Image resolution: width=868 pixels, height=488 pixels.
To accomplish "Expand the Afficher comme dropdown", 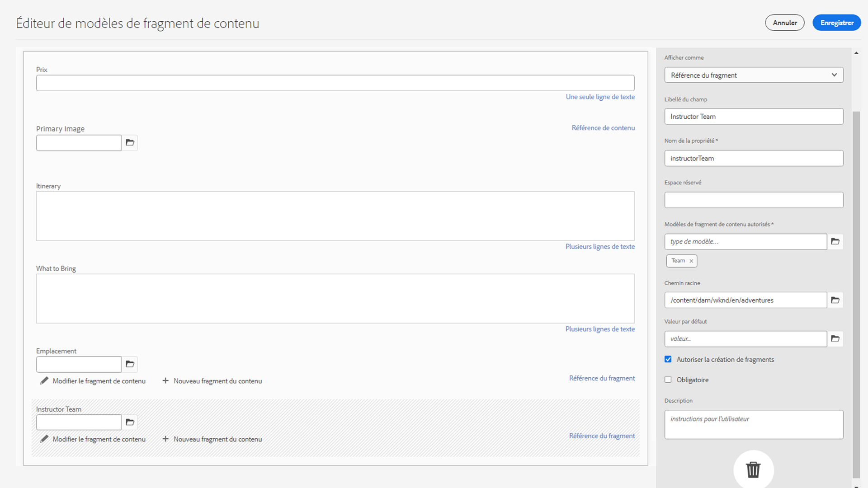I will [754, 75].
